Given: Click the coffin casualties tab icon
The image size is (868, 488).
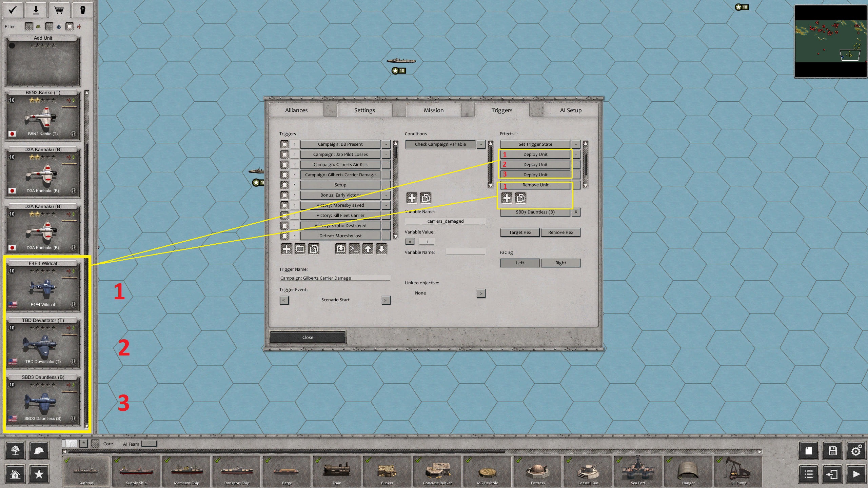Looking at the screenshot, I should (x=82, y=10).
